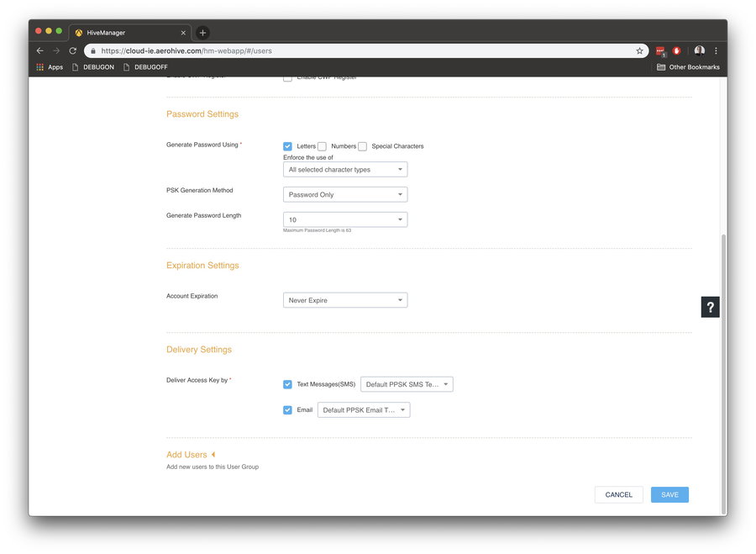Enable the Special Characters checkbox

point(363,146)
